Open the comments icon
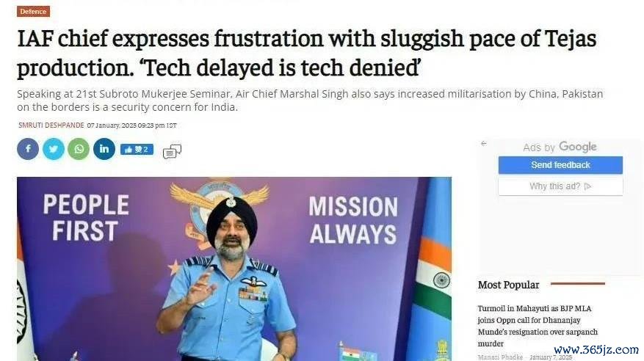The image size is (644, 361). [172, 151]
